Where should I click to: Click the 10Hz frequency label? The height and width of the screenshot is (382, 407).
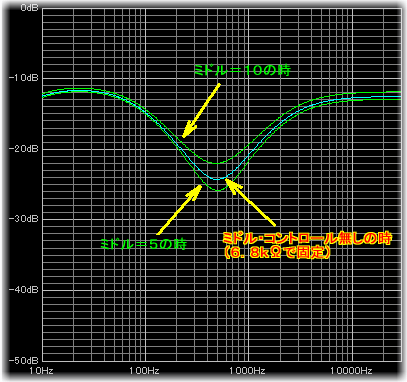41,371
